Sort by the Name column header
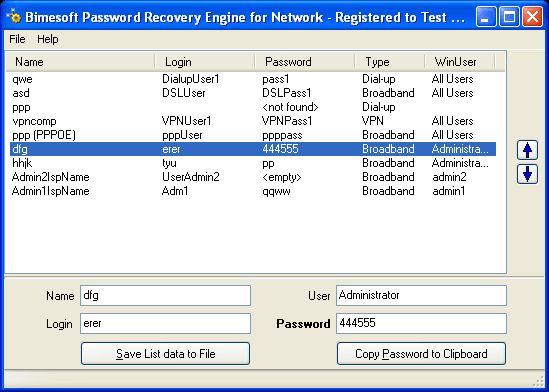Image resolution: width=549 pixels, height=392 pixels. tap(80, 62)
